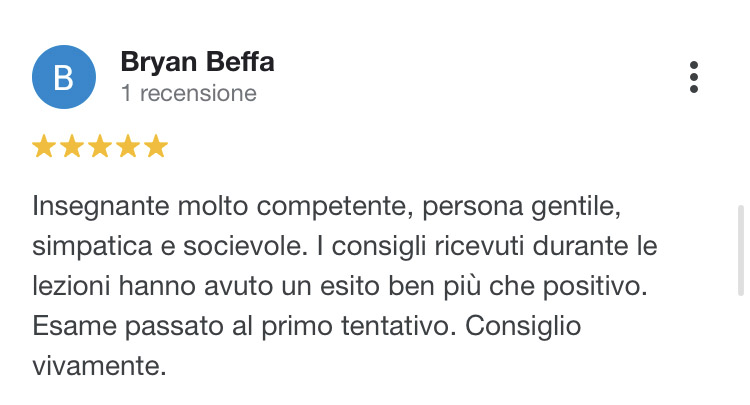Click the word 'lezioni' in the review
This screenshot has height=405, width=750.
[x=71, y=287]
